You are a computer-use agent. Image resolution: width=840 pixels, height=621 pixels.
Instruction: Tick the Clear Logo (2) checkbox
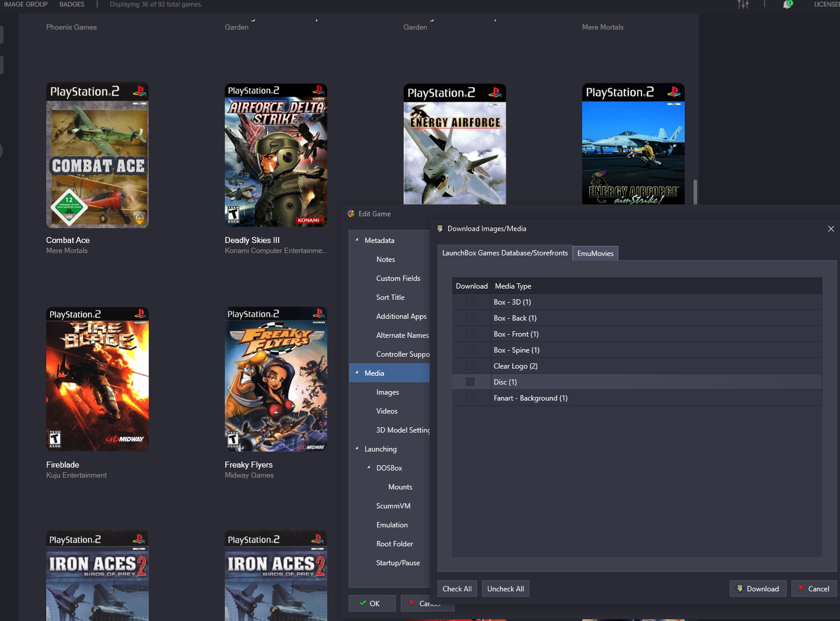click(x=470, y=366)
